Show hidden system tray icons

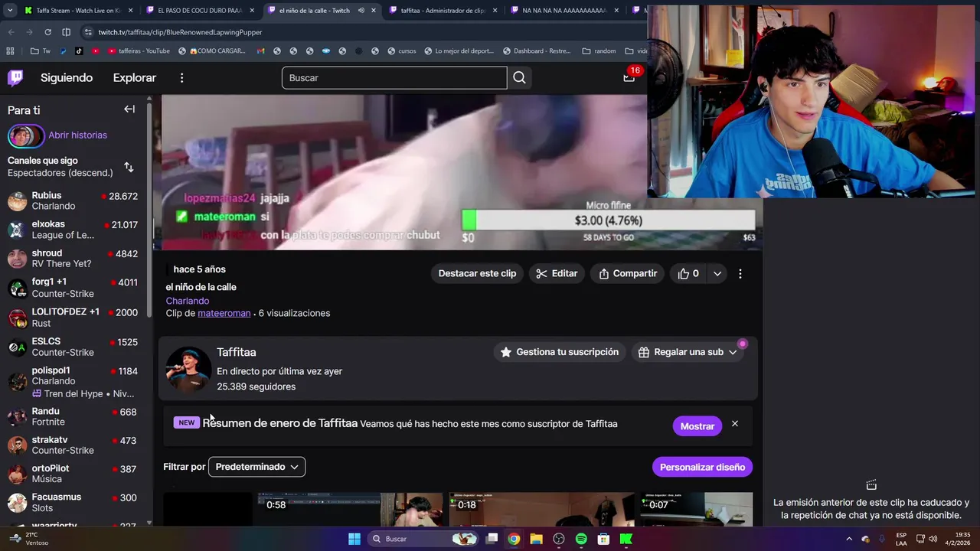coord(848,539)
